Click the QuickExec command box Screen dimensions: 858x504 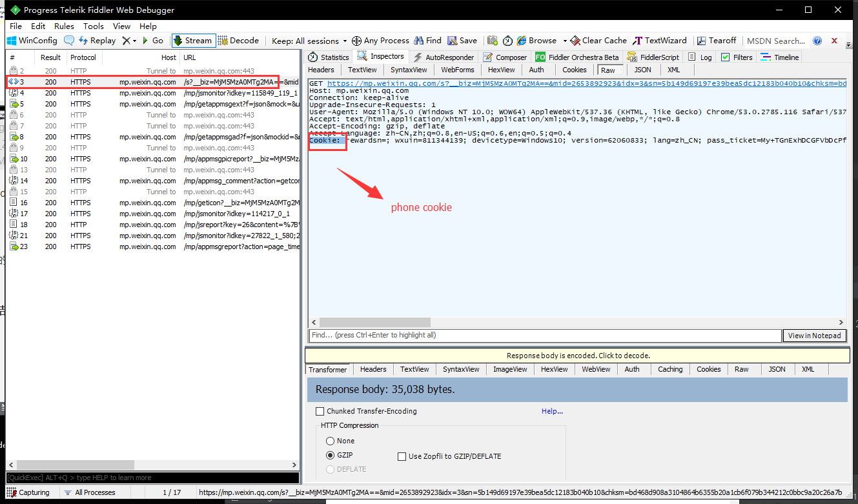[x=152, y=478]
